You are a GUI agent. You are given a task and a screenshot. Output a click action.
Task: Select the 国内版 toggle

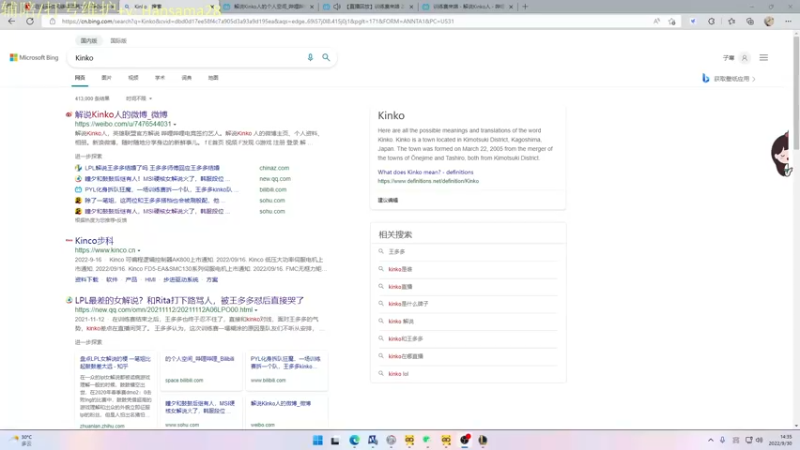coord(89,41)
